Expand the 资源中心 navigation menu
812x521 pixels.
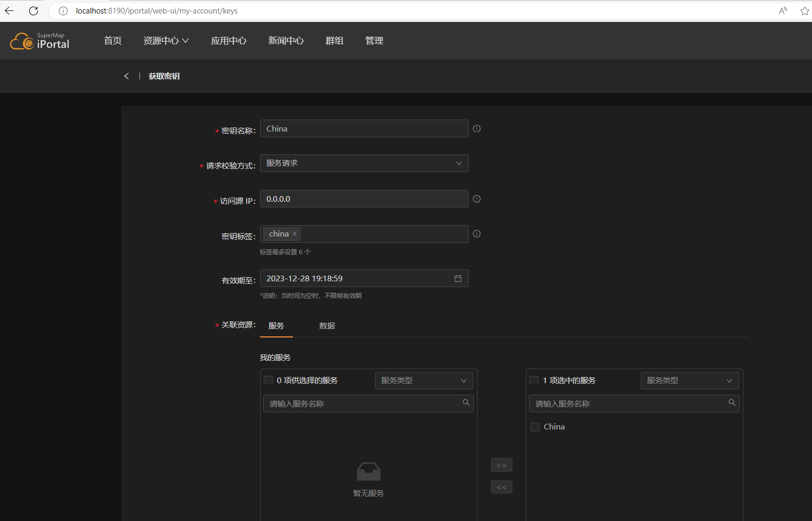166,41
